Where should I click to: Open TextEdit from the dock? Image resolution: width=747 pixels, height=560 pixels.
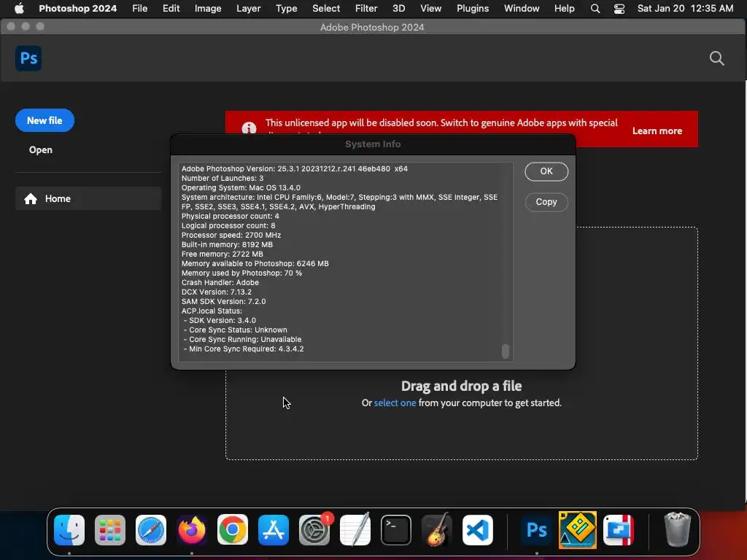(x=355, y=530)
